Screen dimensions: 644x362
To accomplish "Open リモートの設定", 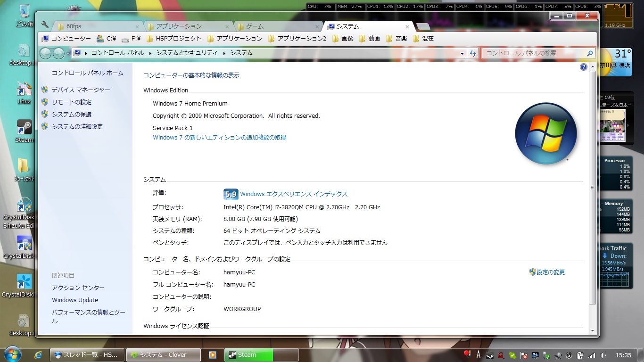I will (x=72, y=102).
